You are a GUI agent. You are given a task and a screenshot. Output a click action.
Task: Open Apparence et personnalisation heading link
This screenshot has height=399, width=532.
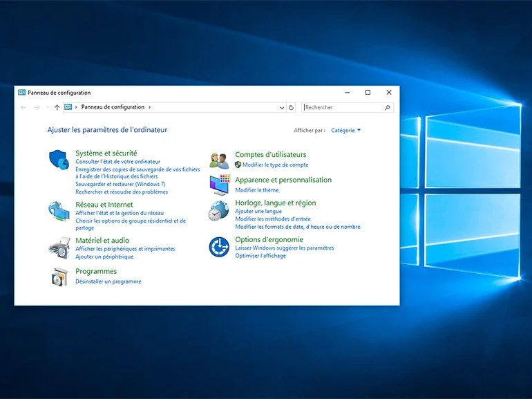click(283, 180)
